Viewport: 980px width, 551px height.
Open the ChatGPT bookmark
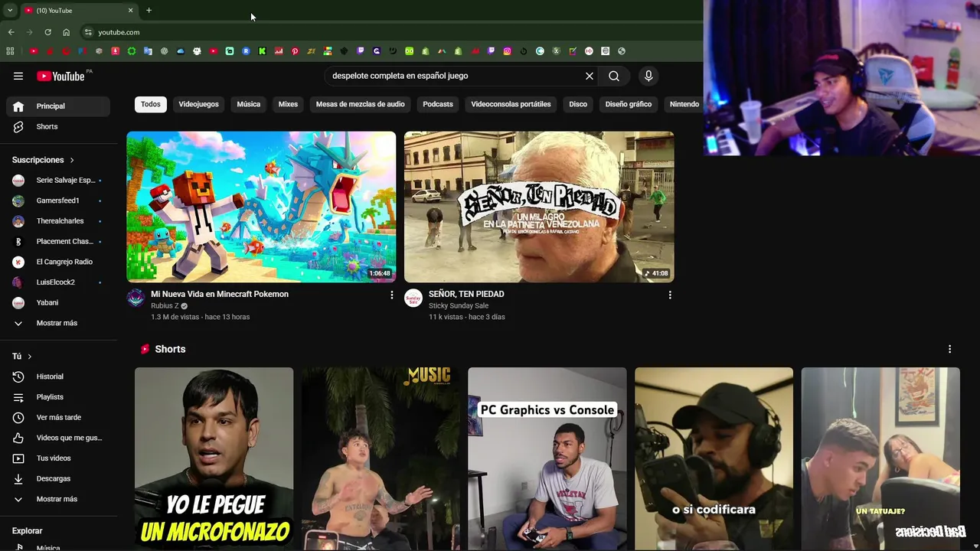[164, 51]
